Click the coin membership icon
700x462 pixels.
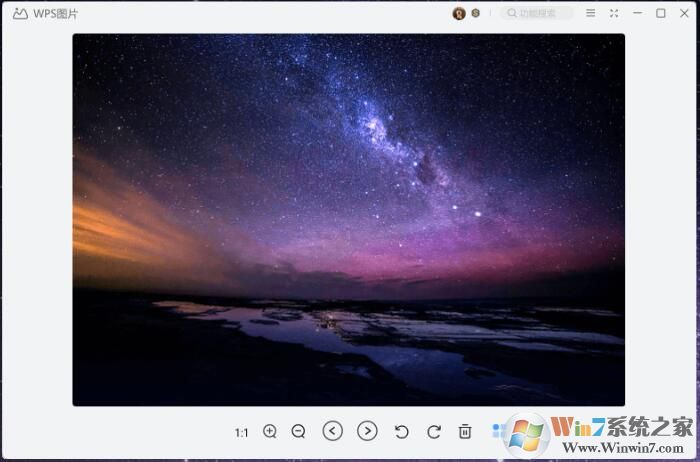[476, 13]
